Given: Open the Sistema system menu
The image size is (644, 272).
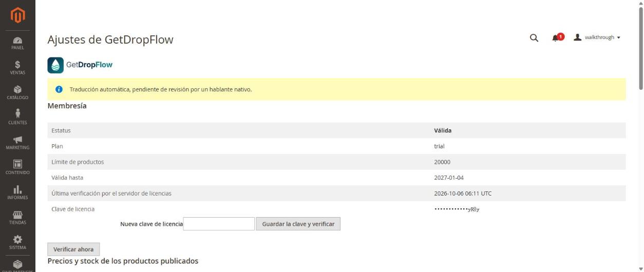Looking at the screenshot, I should click(17, 243).
